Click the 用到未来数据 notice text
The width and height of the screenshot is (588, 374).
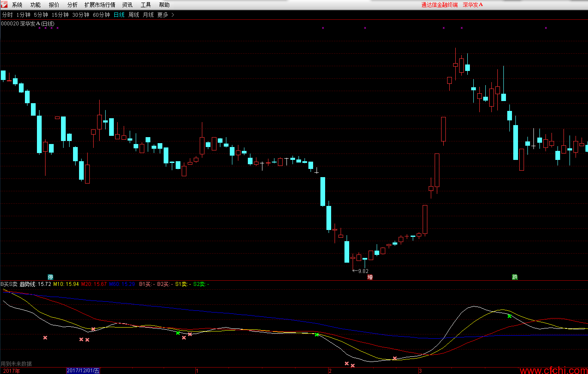tap(16, 364)
